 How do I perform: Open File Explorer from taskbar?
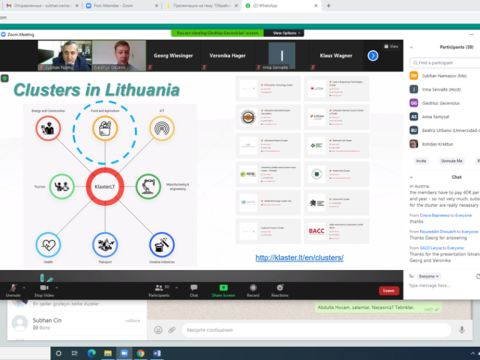click(x=108, y=353)
